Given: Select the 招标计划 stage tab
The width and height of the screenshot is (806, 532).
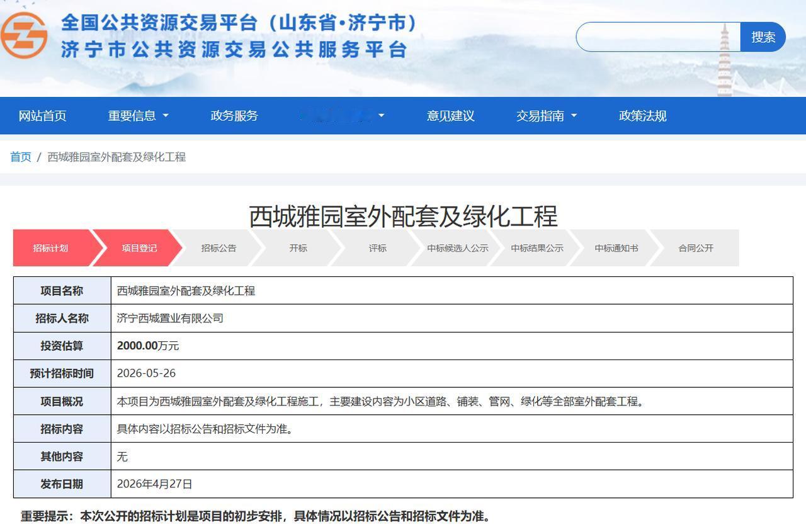Looking at the screenshot, I should click(52, 248).
